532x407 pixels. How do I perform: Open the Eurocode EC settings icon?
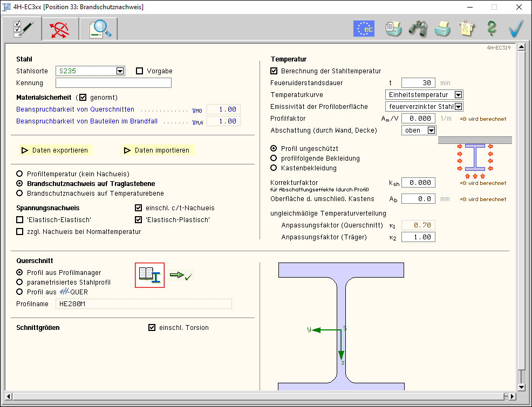pyautogui.click(x=364, y=29)
